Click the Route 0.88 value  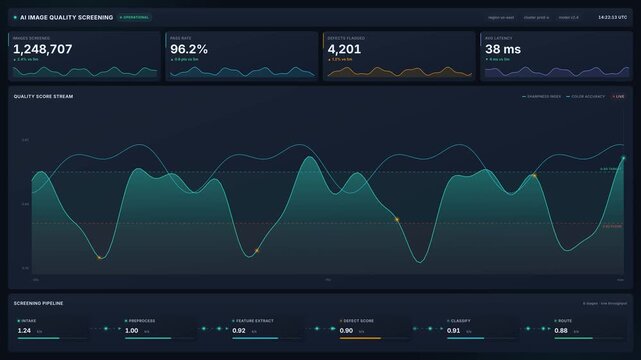[561, 331]
